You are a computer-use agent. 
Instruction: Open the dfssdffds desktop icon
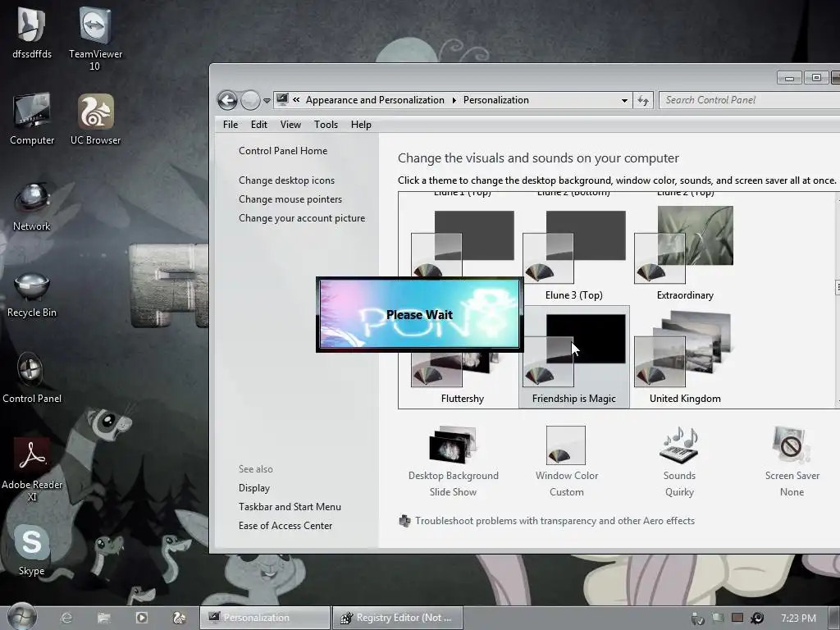(x=32, y=32)
